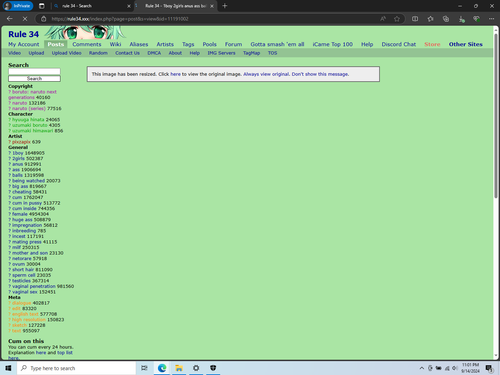The image size is (500, 375).
Task: Click the Rule 34 site logo
Action: [23, 34]
